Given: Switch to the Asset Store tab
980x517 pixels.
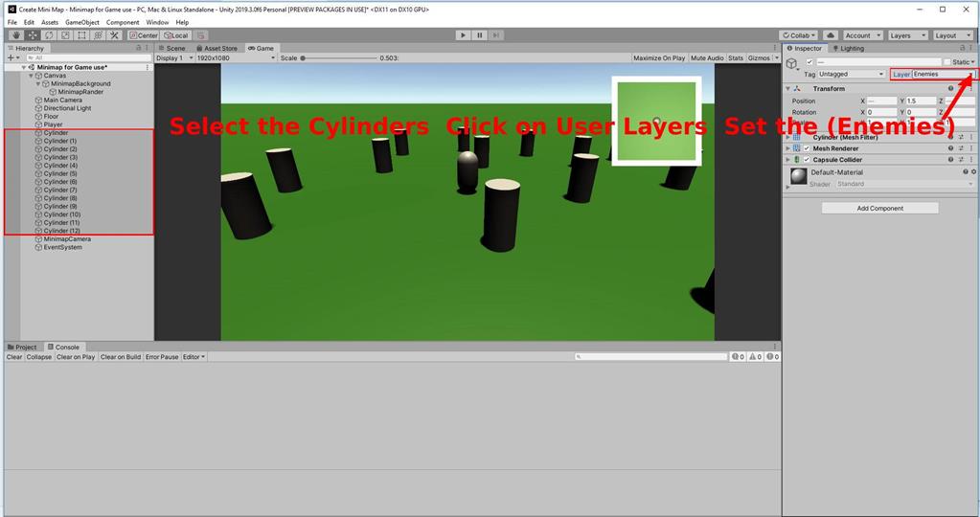Looking at the screenshot, I should click(x=217, y=48).
